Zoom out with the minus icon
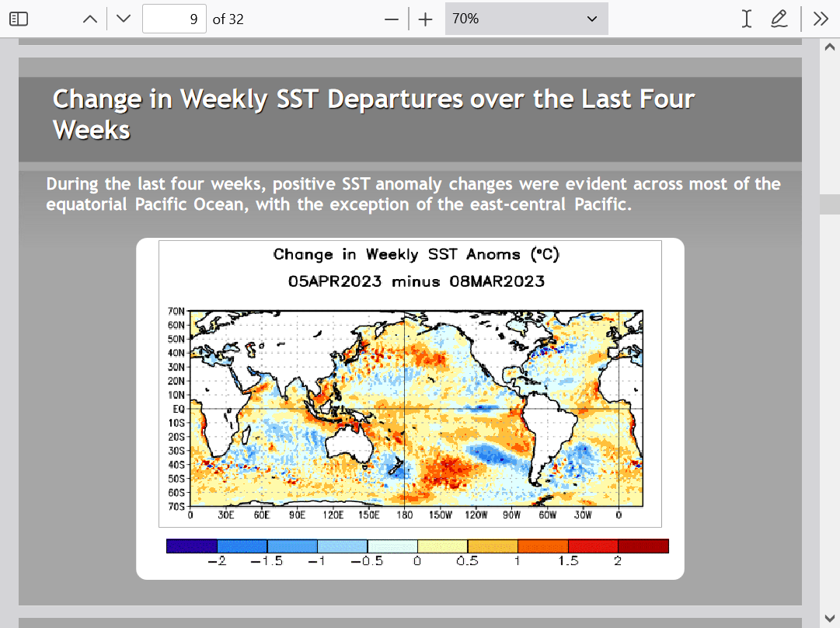The image size is (840, 628). [392, 19]
